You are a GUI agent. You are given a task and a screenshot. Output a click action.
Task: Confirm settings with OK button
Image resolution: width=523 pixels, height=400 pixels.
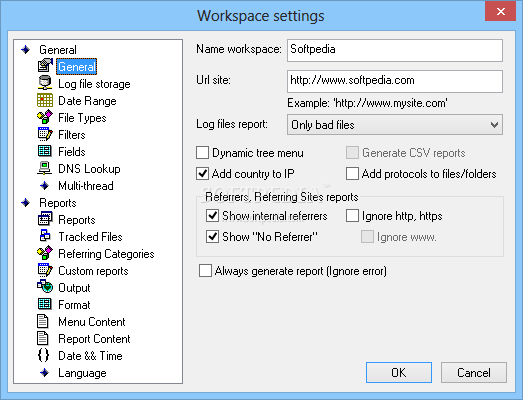point(399,372)
